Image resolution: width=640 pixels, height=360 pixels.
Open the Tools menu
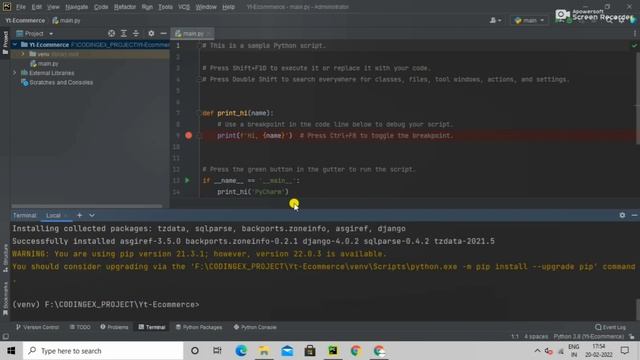pyautogui.click(x=165, y=7)
